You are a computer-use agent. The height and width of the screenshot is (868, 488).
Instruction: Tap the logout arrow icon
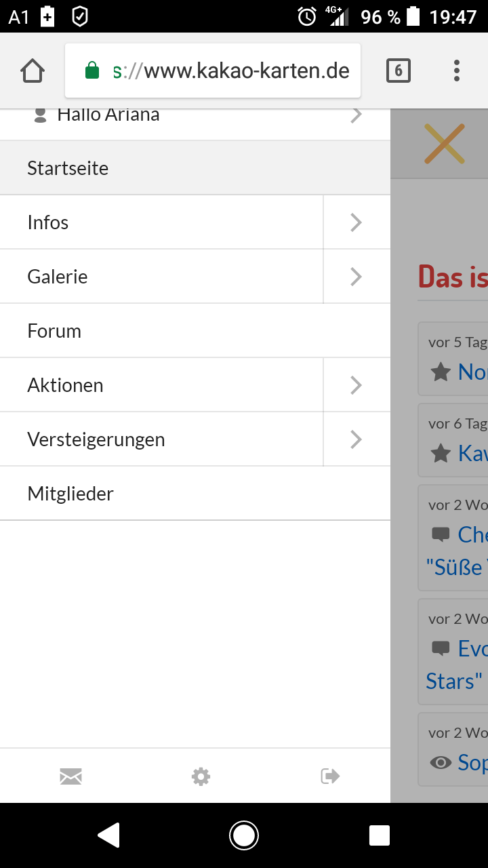click(x=330, y=776)
